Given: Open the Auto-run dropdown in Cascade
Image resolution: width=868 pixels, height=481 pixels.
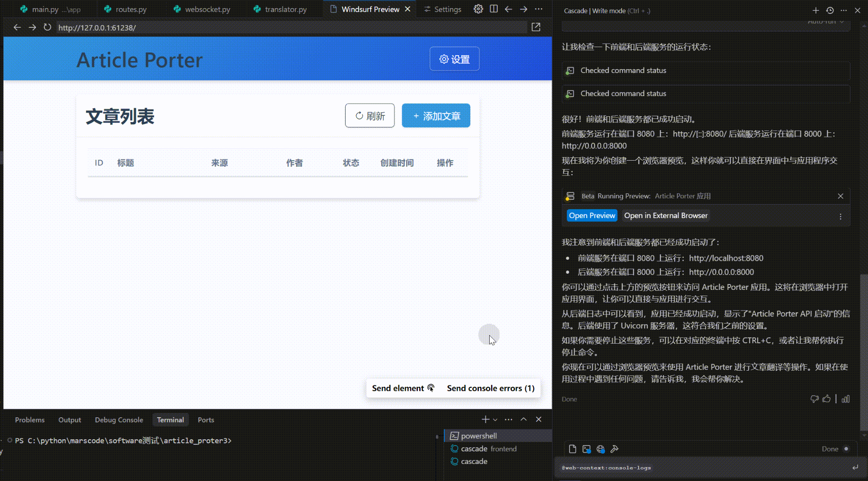Looking at the screenshot, I should [826, 21].
